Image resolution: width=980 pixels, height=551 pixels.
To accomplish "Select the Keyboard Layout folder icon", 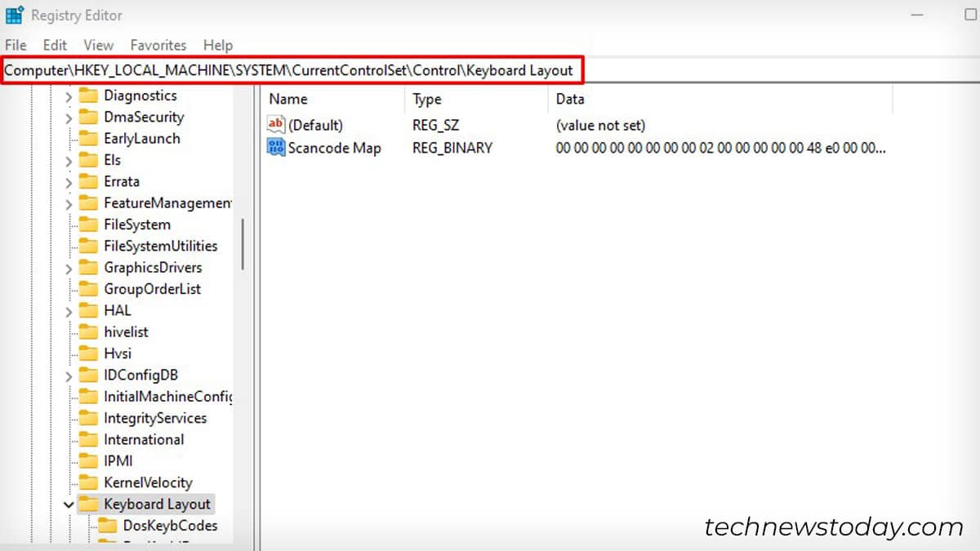I will 88,504.
